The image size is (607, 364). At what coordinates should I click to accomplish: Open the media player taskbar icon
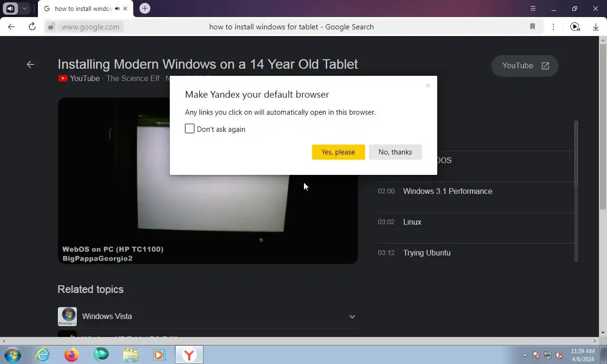[x=159, y=355]
